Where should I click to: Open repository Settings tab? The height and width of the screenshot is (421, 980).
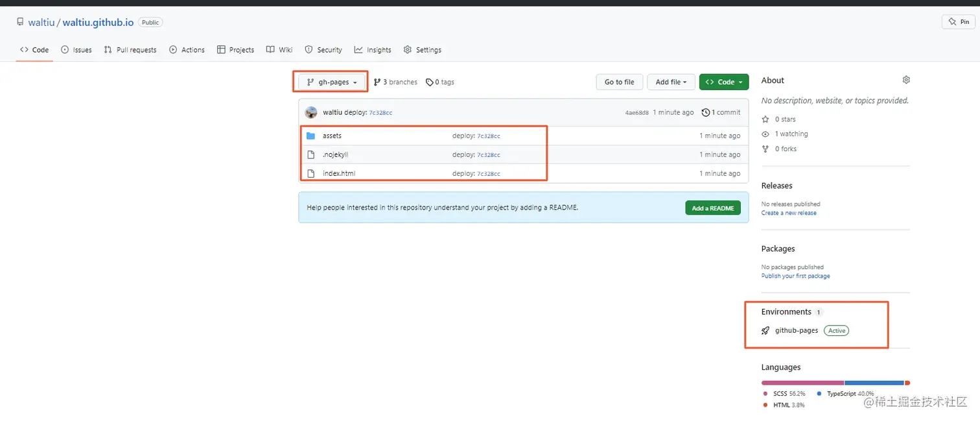[423, 50]
